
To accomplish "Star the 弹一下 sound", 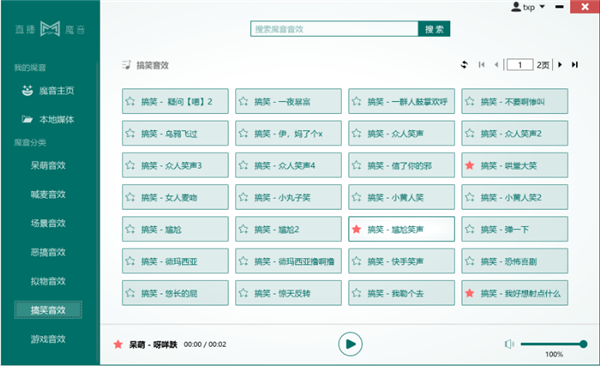I will 470,229.
